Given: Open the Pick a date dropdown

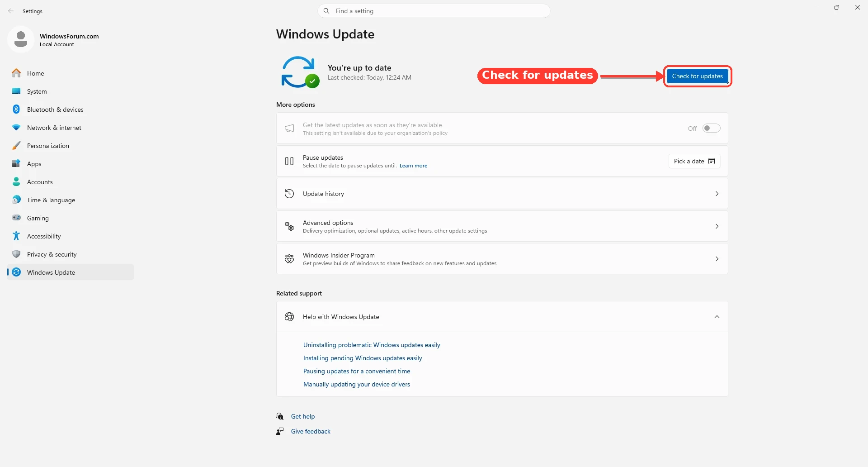Looking at the screenshot, I should (x=694, y=161).
